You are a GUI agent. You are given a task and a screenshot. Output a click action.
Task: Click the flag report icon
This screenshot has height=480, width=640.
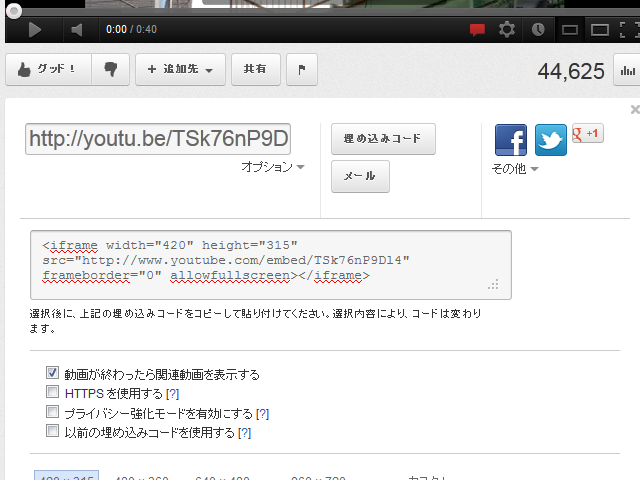[x=302, y=70]
